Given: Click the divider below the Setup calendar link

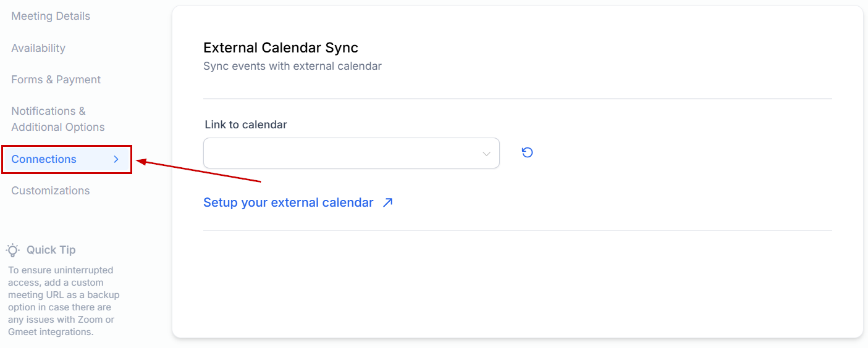Looking at the screenshot, I should (517, 230).
